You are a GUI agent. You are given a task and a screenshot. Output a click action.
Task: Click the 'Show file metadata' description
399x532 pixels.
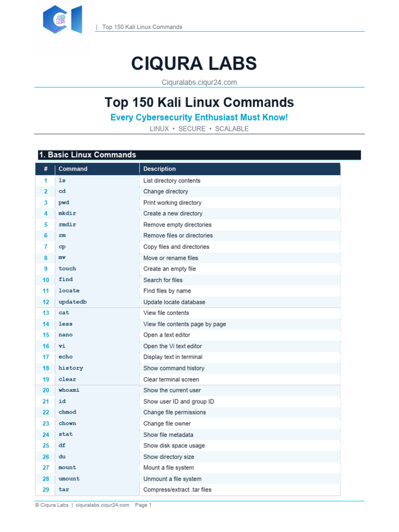coord(168,435)
